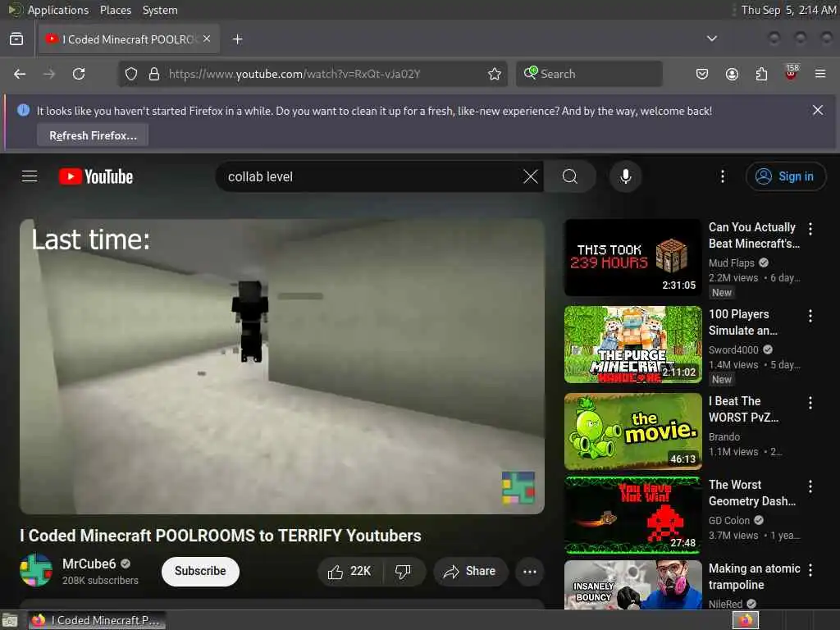Click Refresh Firefox button
Image resolution: width=840 pixels, height=630 pixels.
pyautogui.click(x=93, y=135)
